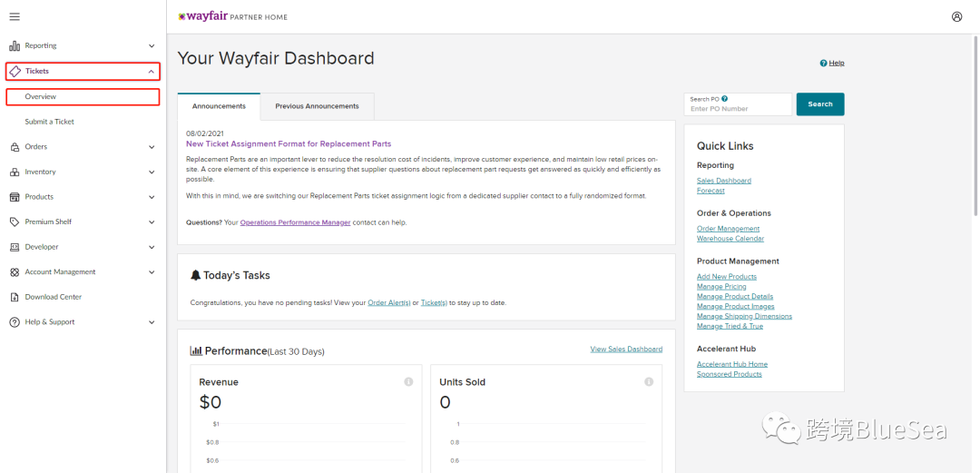Open the Ticket(s) link in Today's Tasks
The height and width of the screenshot is (473, 980).
pos(434,303)
